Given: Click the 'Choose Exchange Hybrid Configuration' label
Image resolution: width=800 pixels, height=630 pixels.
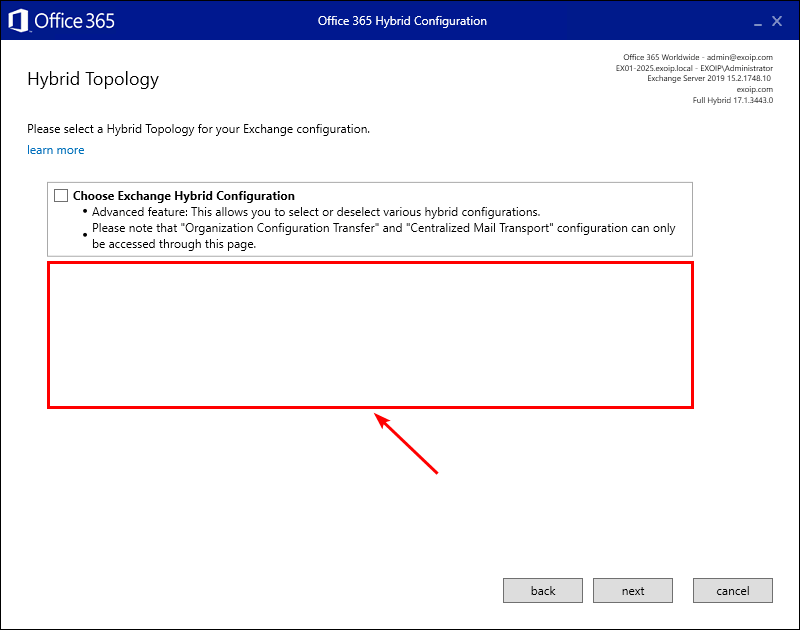Looking at the screenshot, I should pos(184,196).
